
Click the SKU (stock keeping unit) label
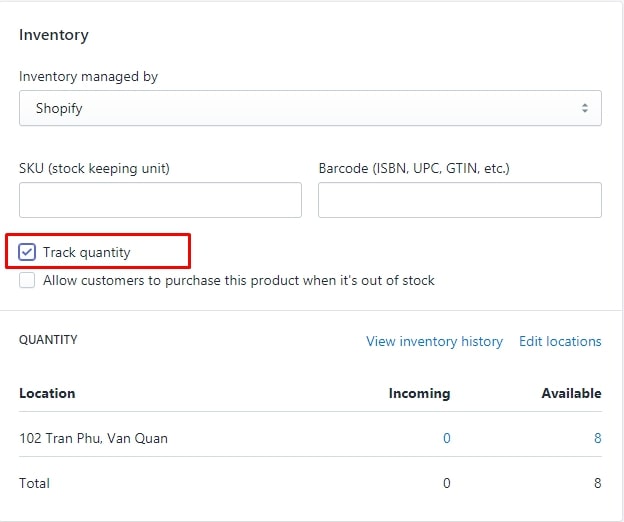coord(94,169)
